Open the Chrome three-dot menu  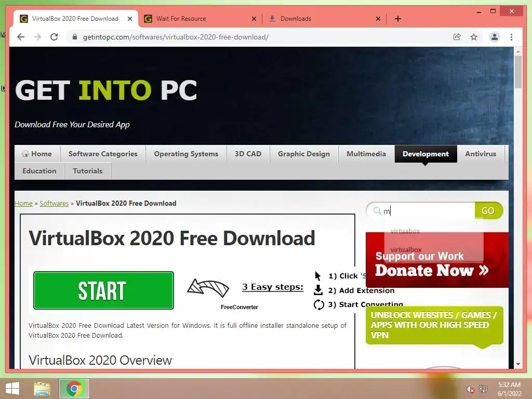point(511,37)
